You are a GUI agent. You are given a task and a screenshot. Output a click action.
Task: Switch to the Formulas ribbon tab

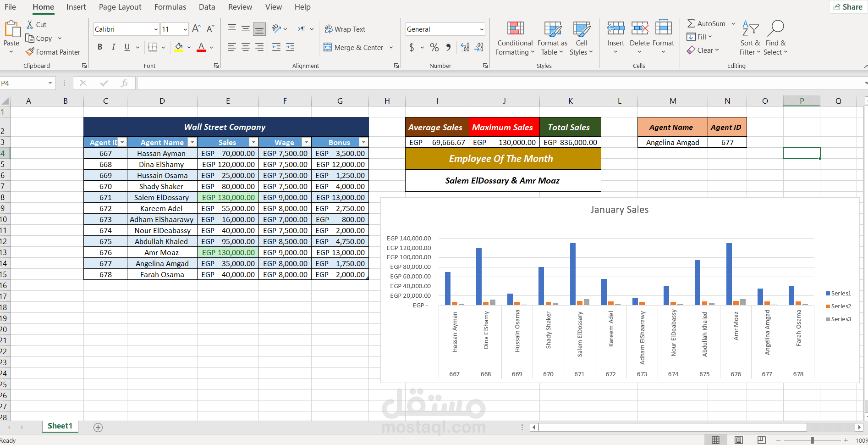click(170, 7)
